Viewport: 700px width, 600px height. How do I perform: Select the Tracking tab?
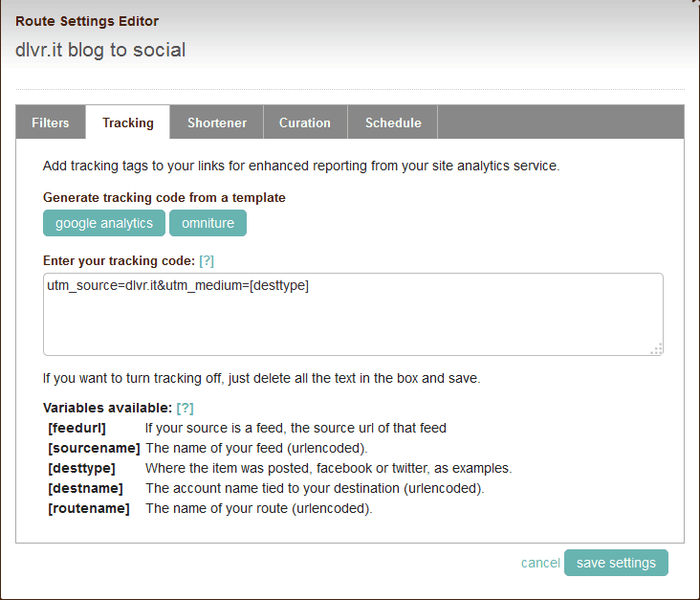(128, 122)
